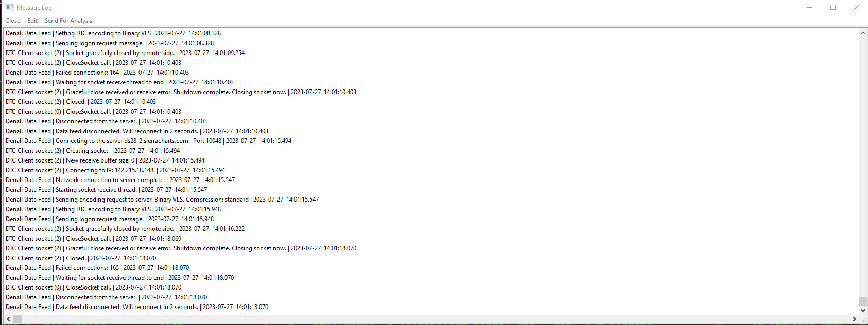The width and height of the screenshot is (868, 325).
Task: Click the 'Starting socket receive thread' line
Action: tap(107, 190)
